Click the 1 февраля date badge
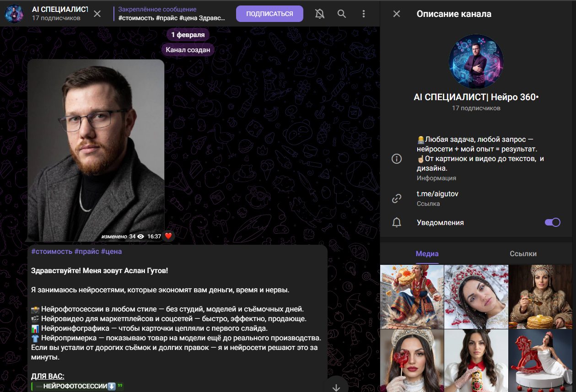The image size is (576, 392). (x=188, y=35)
